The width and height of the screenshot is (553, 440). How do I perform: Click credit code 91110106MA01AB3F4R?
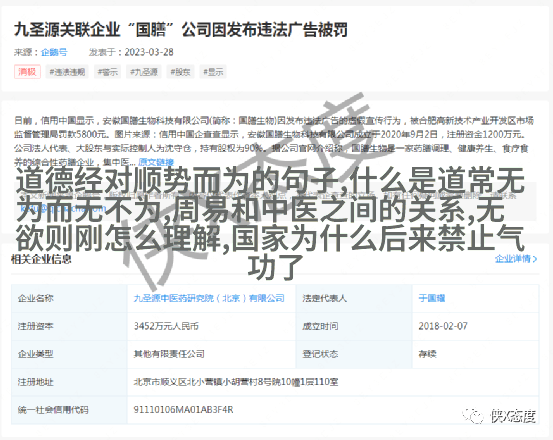click(x=183, y=410)
